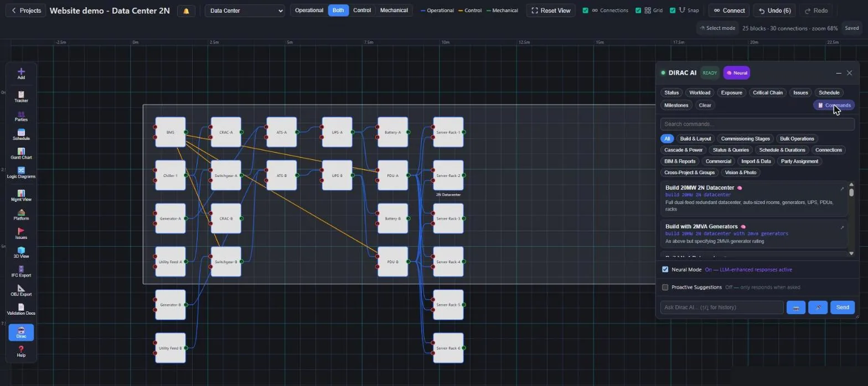This screenshot has width=868, height=386.
Task: Open the Tracker sidebar tool
Action: pos(21,97)
